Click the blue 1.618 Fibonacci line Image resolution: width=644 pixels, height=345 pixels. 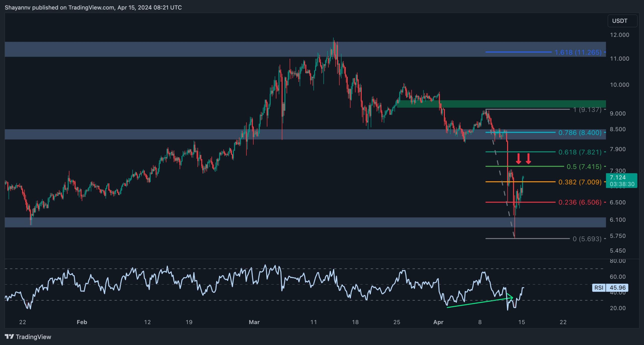518,52
